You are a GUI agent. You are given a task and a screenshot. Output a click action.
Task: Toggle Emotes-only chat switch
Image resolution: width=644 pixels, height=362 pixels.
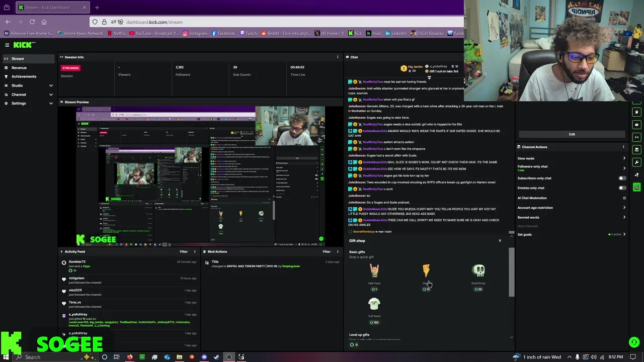pos(623,188)
